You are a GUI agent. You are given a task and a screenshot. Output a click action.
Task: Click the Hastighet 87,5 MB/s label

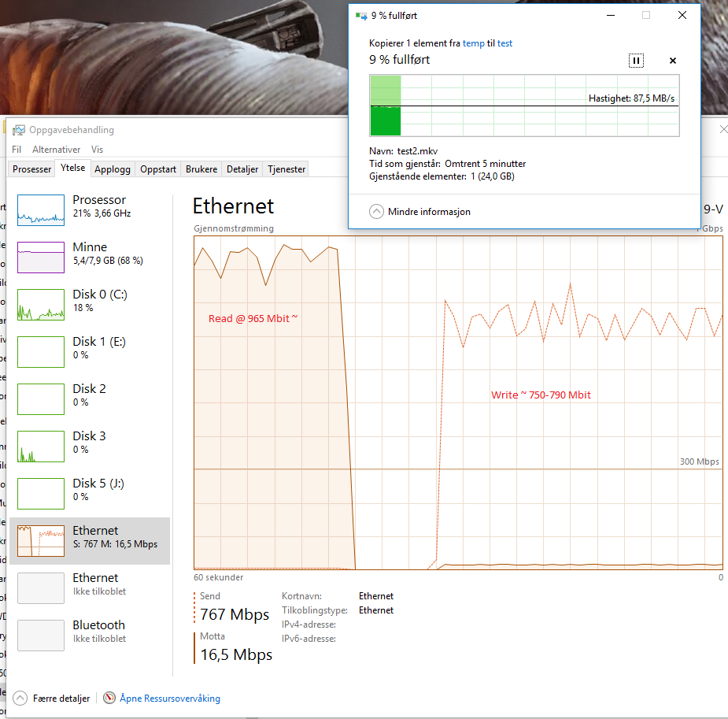pyautogui.click(x=631, y=98)
